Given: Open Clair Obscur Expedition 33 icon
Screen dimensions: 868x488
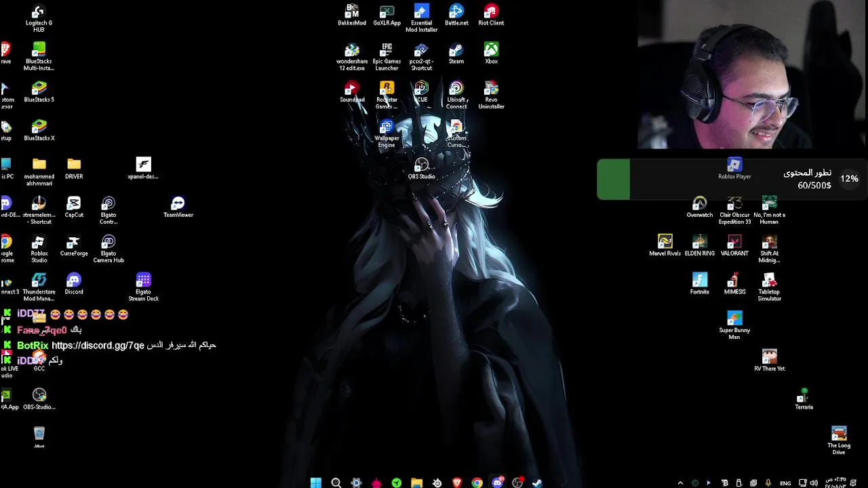Looking at the screenshot, I should (734, 211).
